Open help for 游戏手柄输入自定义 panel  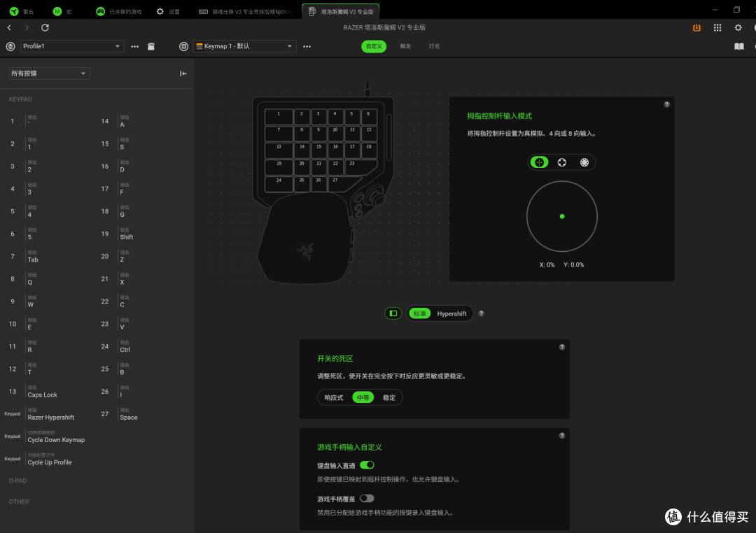561,436
